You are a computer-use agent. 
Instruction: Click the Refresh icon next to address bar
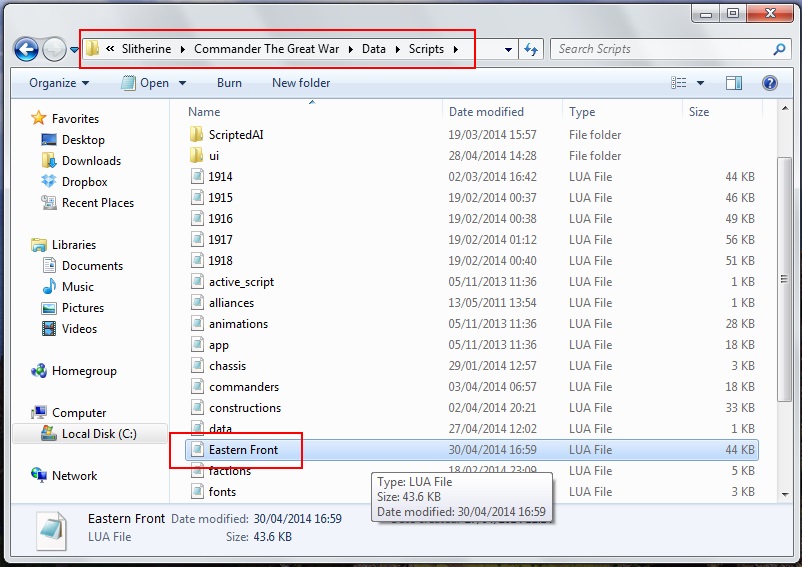531,50
